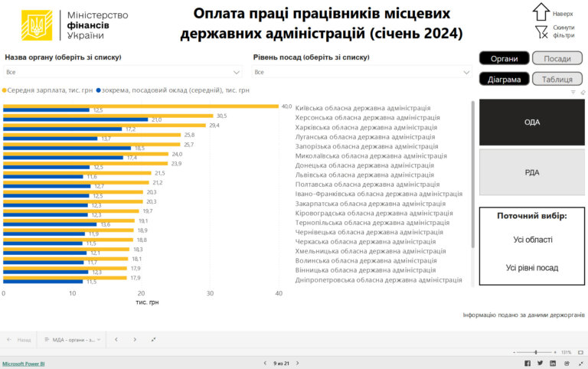Click 'Волинська обласна державна адміністрація' label
The image size is (588, 369).
366,260
